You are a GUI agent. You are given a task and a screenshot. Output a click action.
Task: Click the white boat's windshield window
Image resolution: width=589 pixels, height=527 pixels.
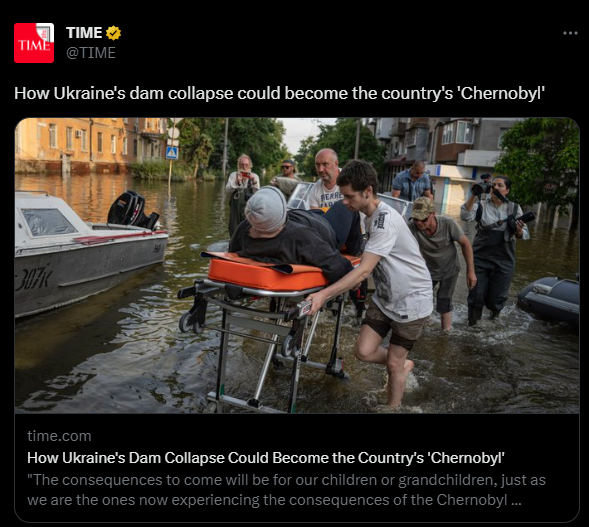coord(49,222)
